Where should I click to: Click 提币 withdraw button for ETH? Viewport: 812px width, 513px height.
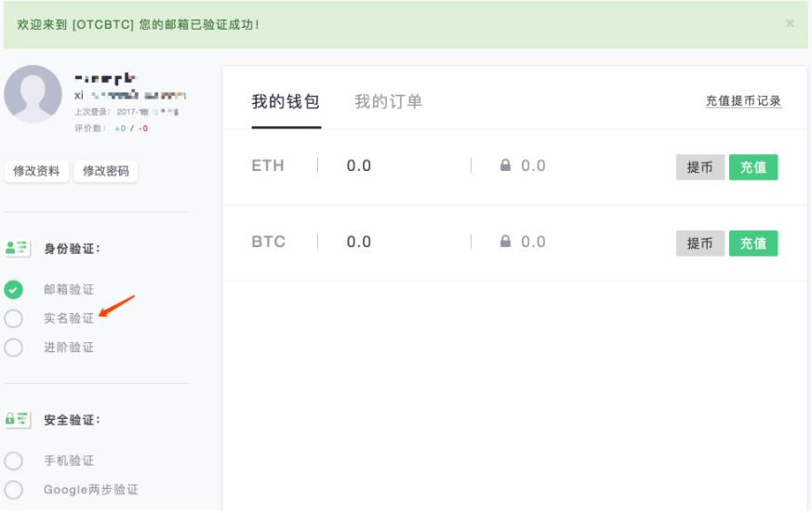point(700,167)
